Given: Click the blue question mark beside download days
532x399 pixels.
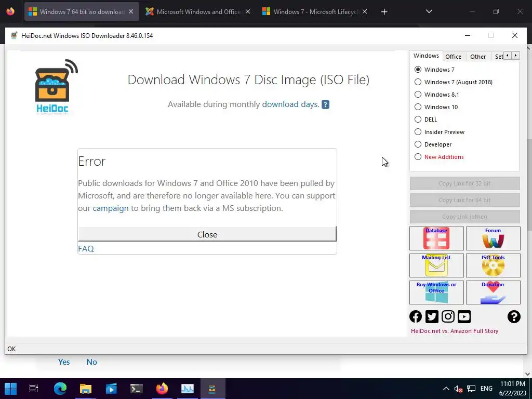Looking at the screenshot, I should point(325,104).
